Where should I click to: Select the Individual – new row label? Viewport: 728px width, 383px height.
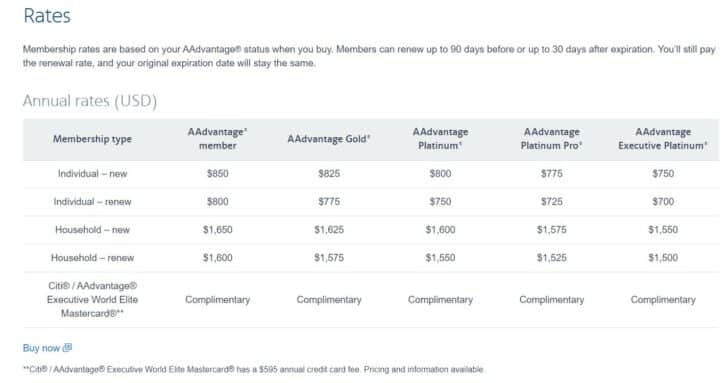92,174
